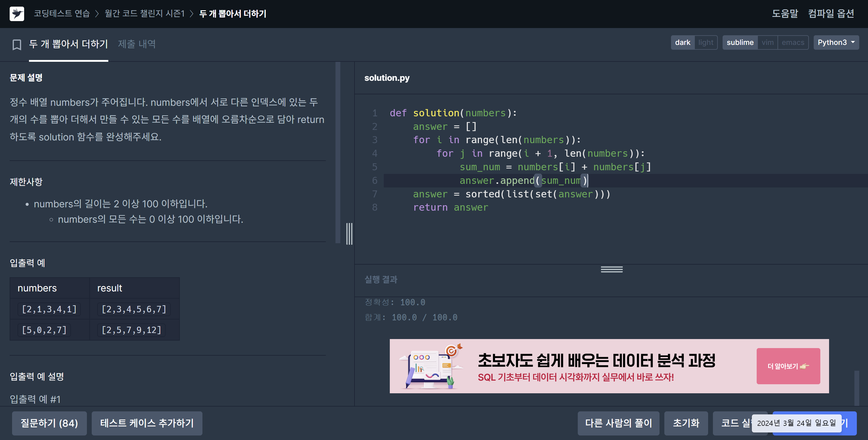The width and height of the screenshot is (868, 440).
Task: Open the Python3 language dropdown
Action: coord(836,42)
